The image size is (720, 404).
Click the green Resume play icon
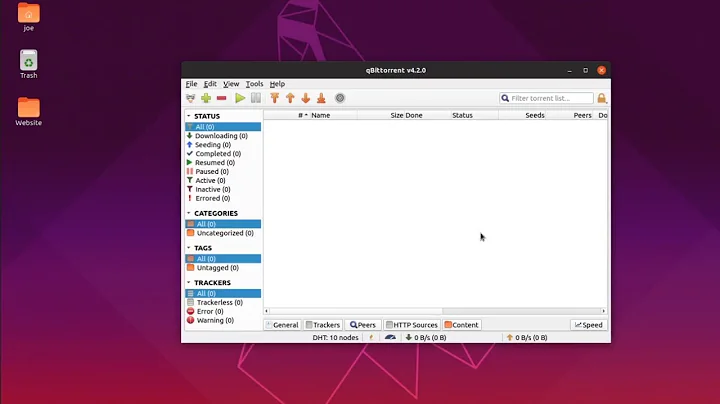(240, 98)
